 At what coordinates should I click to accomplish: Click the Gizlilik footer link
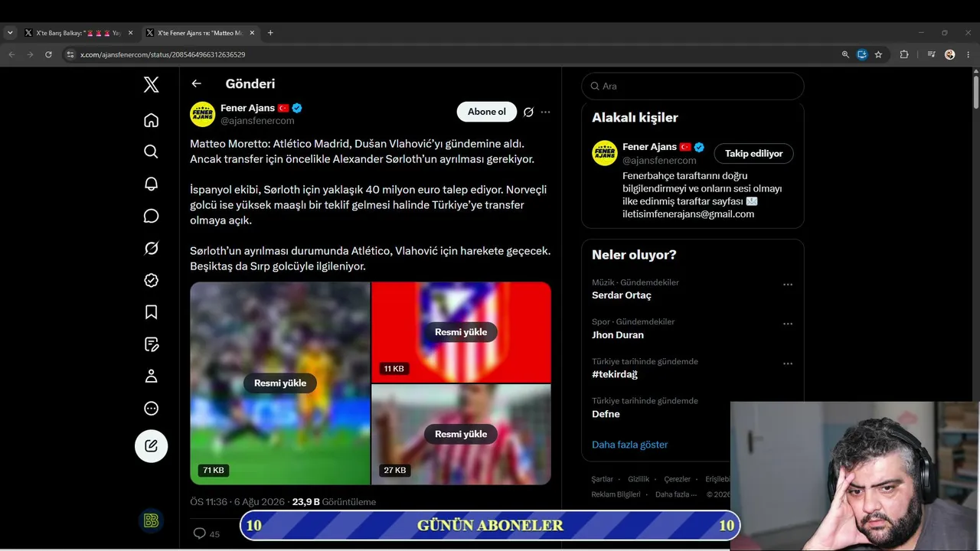[x=639, y=479]
